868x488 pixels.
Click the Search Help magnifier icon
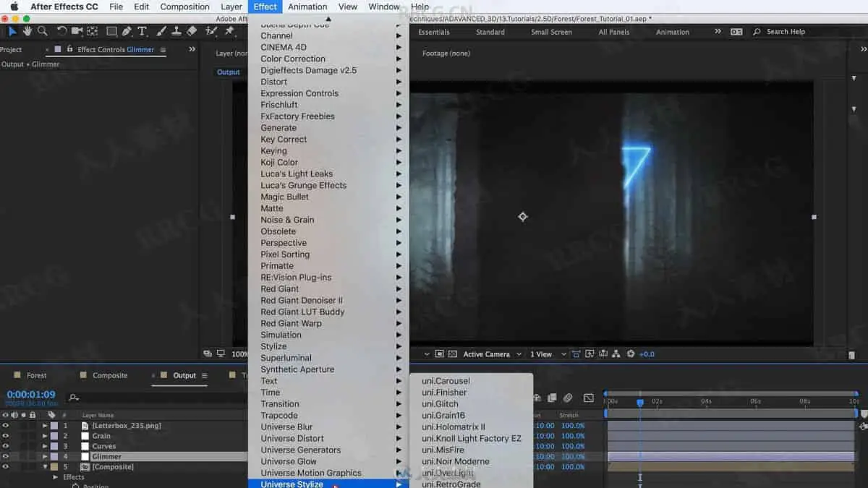coord(757,32)
